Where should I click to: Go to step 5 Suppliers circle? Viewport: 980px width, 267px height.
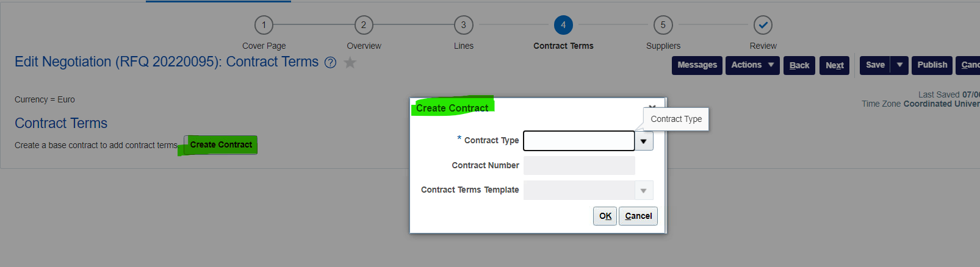tap(663, 25)
